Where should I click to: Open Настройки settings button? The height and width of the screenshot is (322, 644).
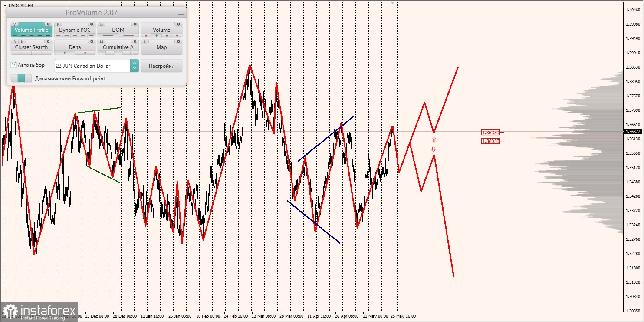click(161, 66)
